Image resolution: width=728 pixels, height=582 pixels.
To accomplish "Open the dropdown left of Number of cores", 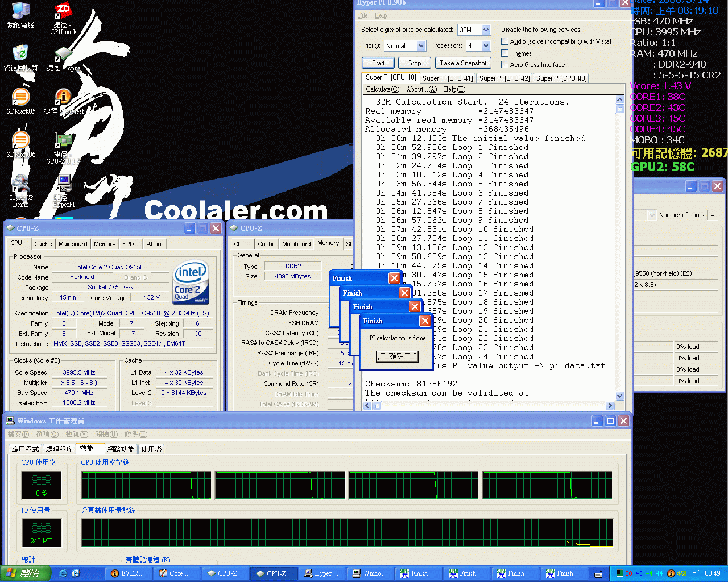I will (652, 215).
